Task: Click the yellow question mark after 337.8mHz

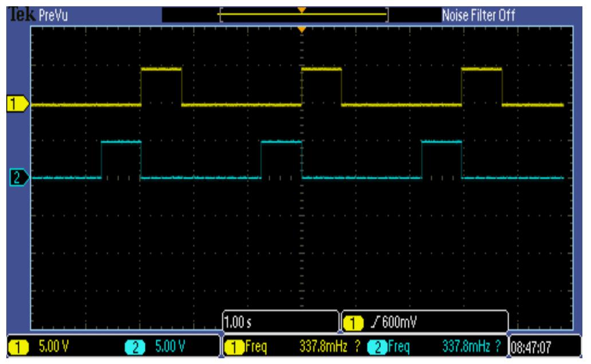Action: coord(357,346)
